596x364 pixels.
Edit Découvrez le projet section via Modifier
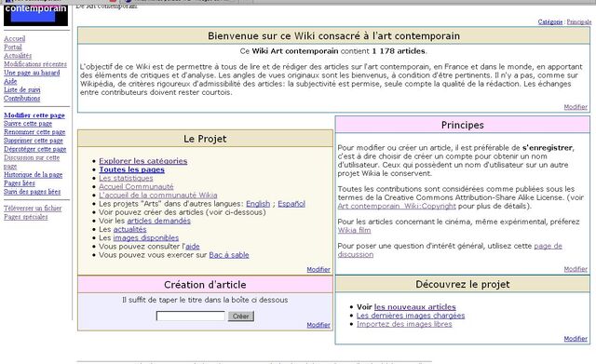[576, 339]
